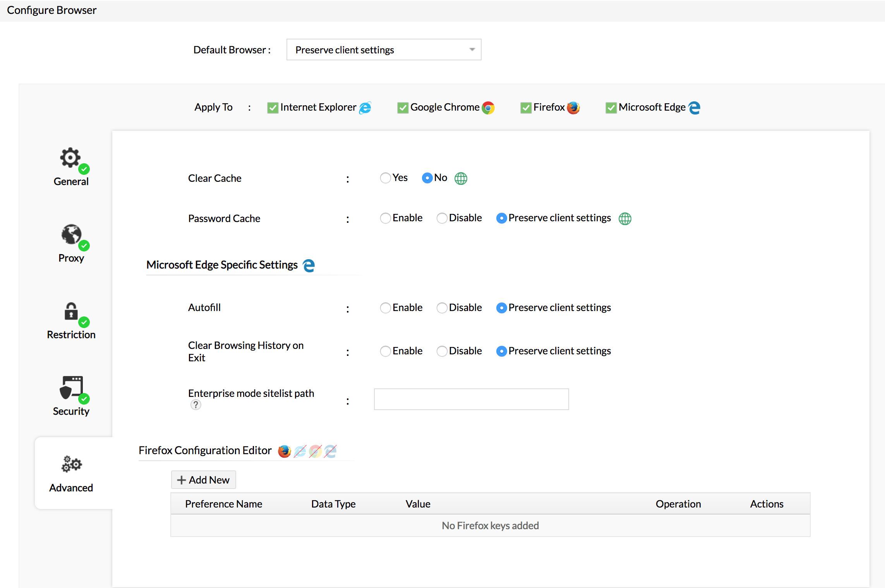Select Yes for Clear Cache
Image resolution: width=885 pixels, height=588 pixels.
(x=385, y=178)
